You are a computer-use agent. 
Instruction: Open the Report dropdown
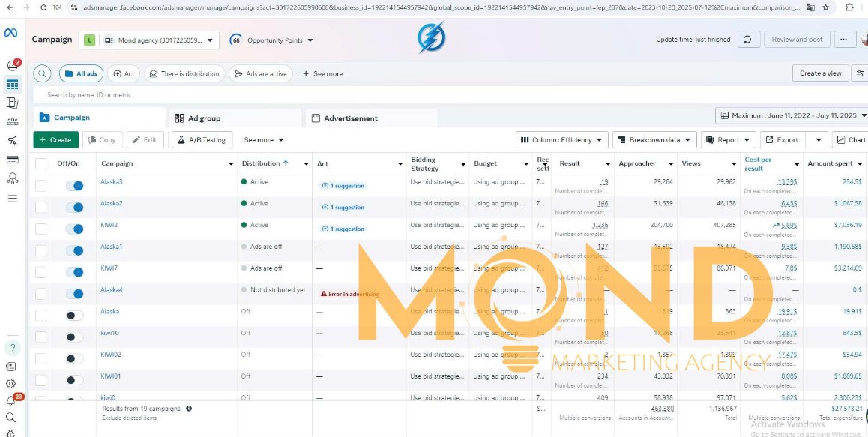pos(729,140)
